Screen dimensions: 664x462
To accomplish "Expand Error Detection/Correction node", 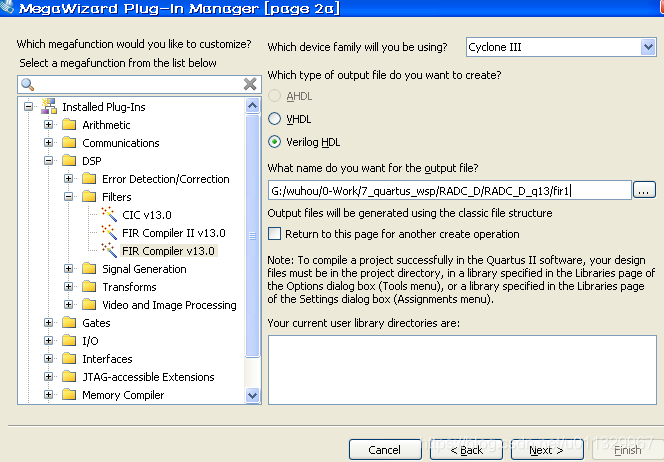I will pos(68,178).
